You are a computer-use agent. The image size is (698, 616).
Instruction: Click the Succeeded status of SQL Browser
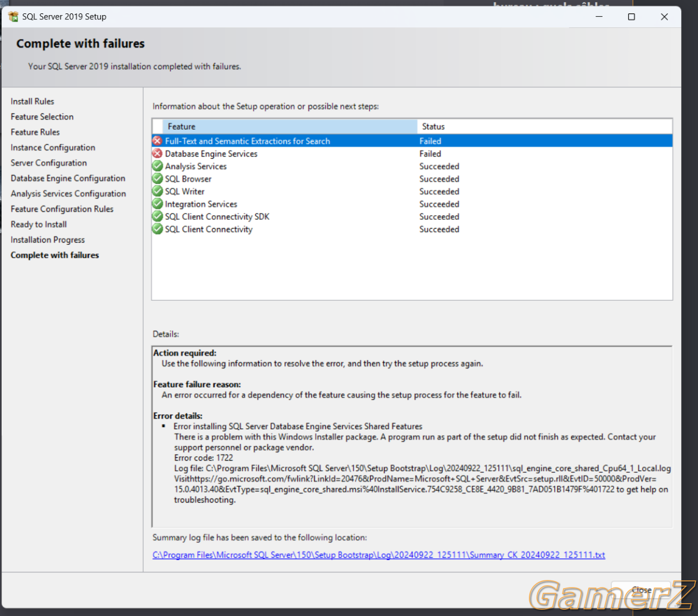coord(439,179)
